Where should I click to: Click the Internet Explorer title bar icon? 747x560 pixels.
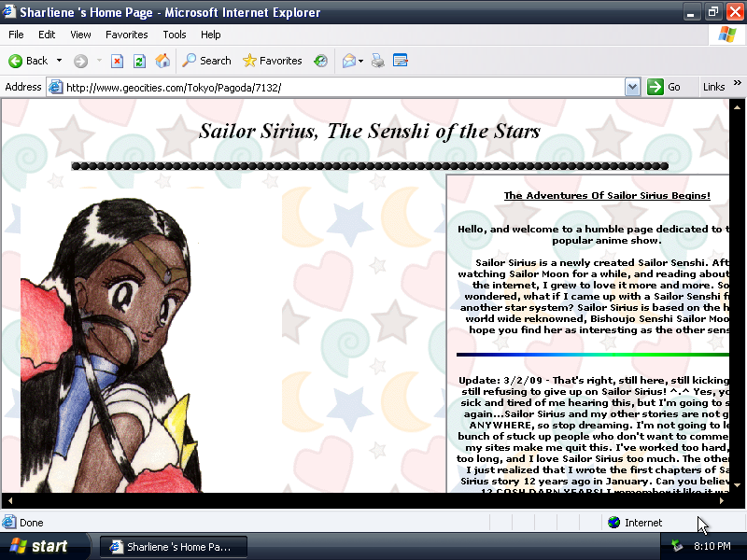pos(8,11)
